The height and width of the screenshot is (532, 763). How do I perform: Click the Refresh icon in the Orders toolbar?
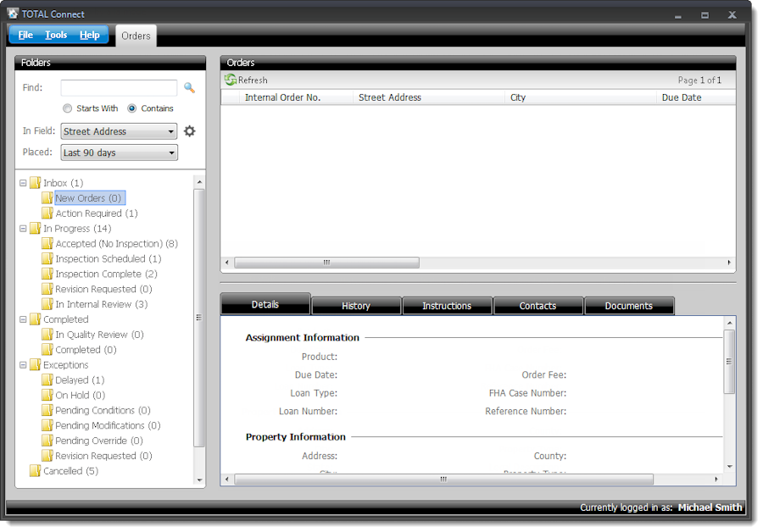tap(230, 80)
